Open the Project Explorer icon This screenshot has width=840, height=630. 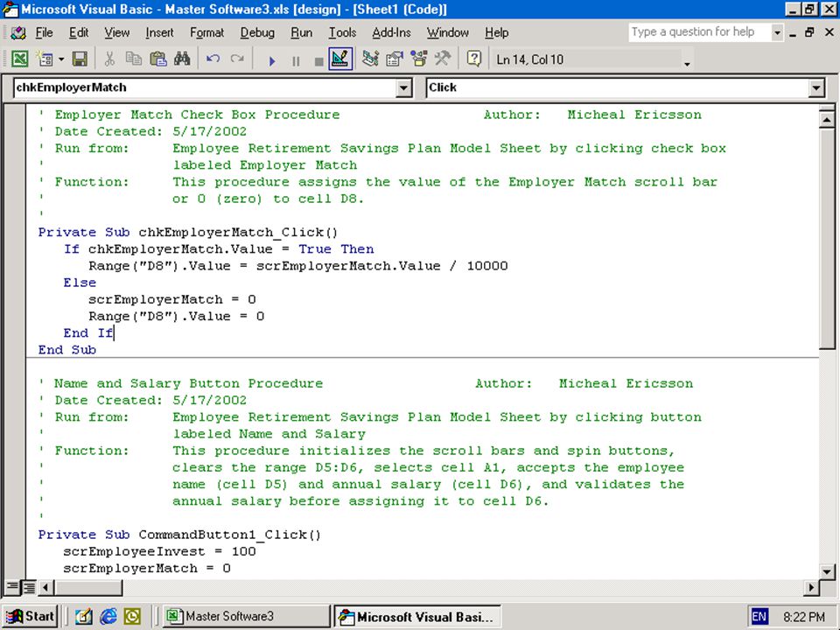pos(370,59)
